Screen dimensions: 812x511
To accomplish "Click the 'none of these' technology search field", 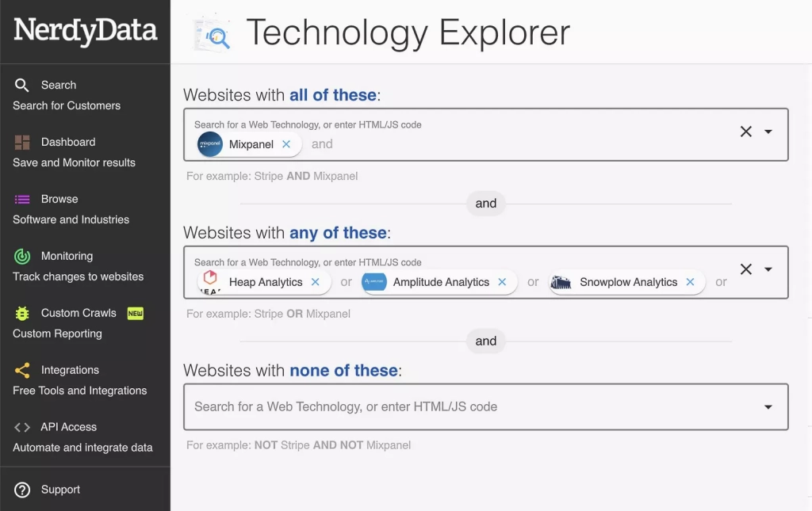I will pos(486,407).
